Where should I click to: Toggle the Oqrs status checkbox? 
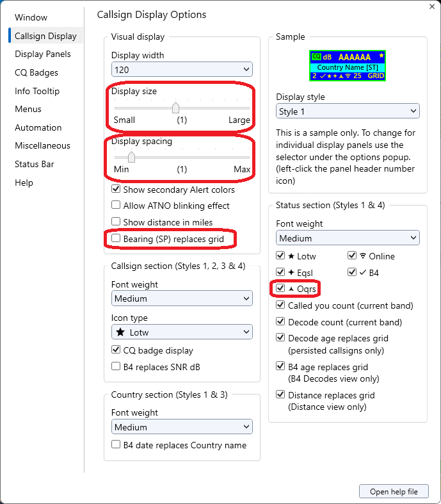(x=280, y=288)
